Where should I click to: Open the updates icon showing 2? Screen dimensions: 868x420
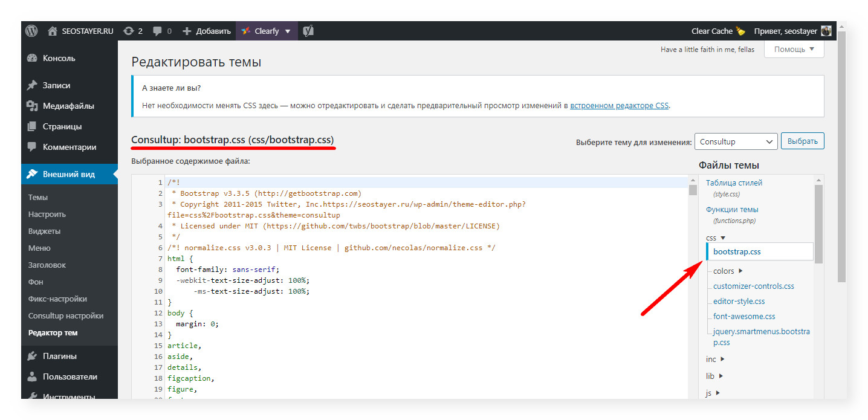[x=128, y=31]
